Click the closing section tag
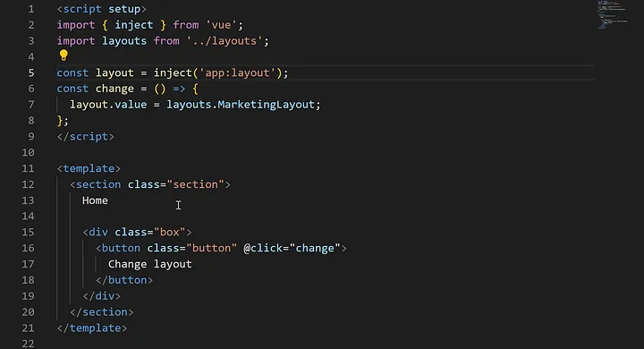644x349 pixels. pos(101,312)
